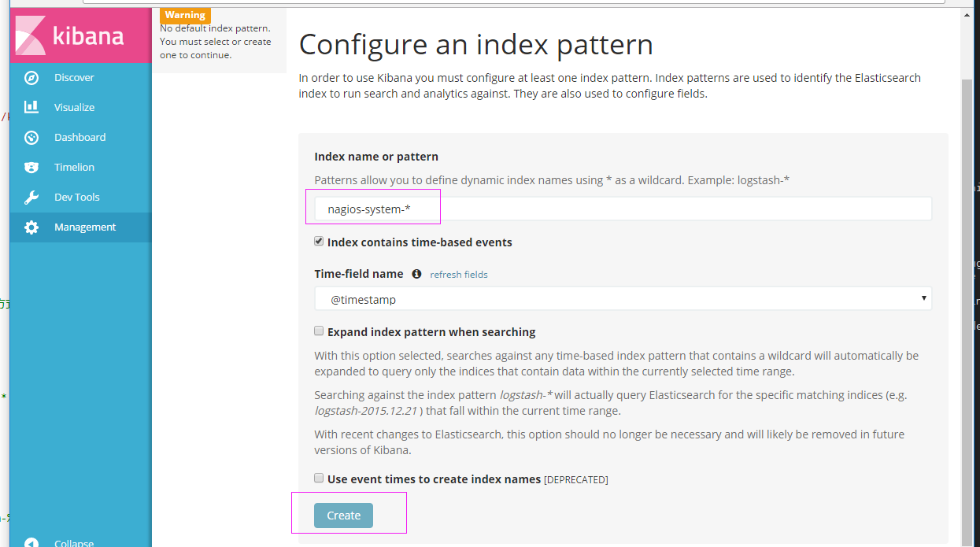Open Timelion via its mask icon
The width and height of the screenshot is (980, 547).
point(31,168)
